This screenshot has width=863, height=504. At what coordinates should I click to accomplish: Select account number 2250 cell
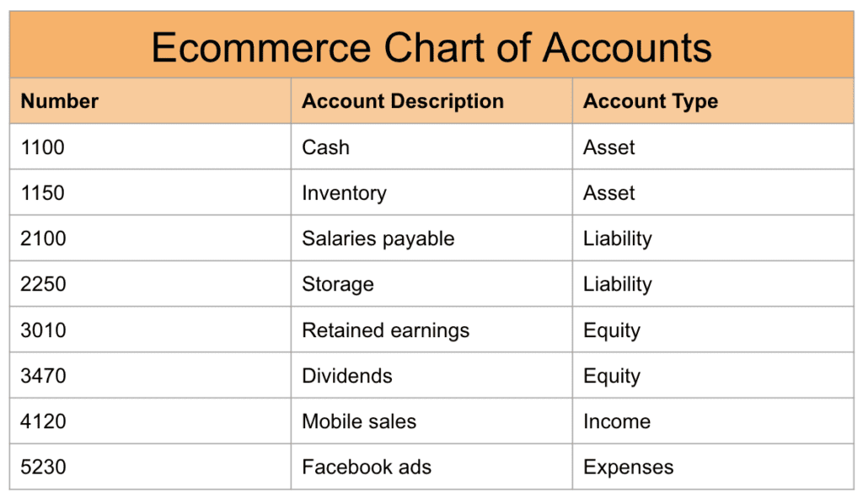pos(43,284)
